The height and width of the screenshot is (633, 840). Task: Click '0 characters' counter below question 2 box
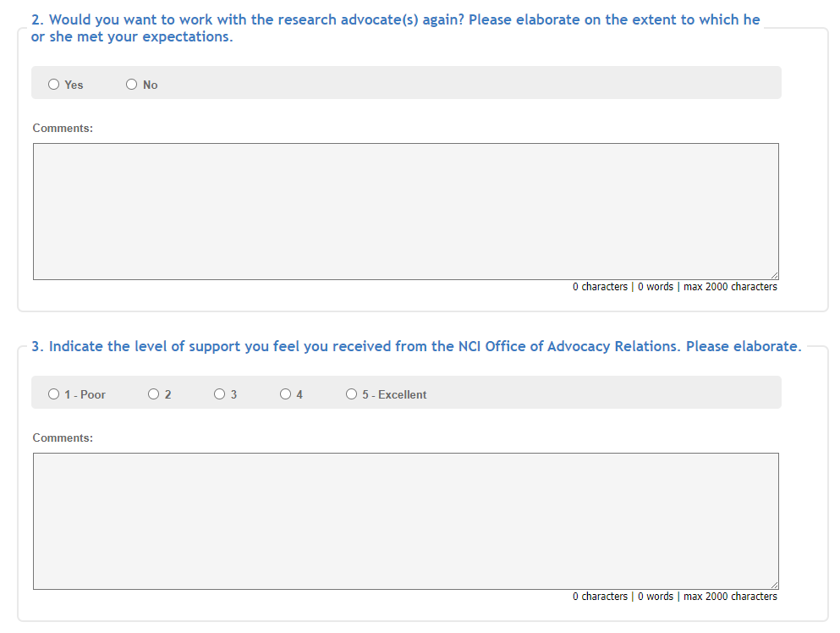[600, 287]
